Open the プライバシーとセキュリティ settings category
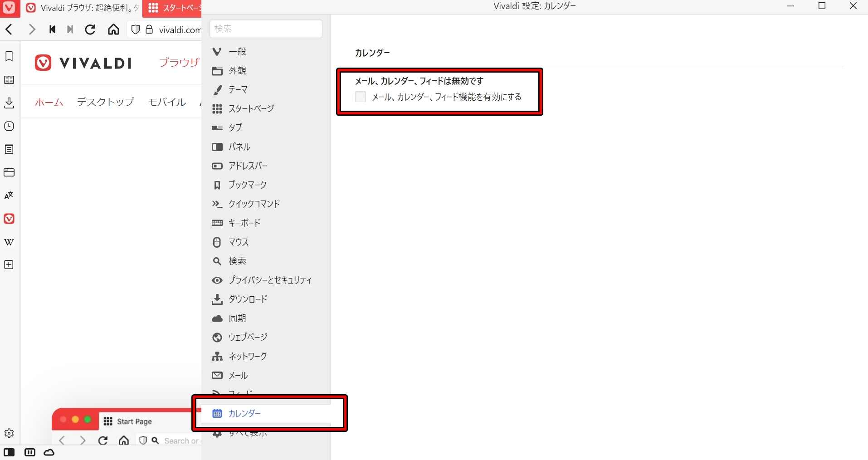Image resolution: width=868 pixels, height=460 pixels. point(266,280)
